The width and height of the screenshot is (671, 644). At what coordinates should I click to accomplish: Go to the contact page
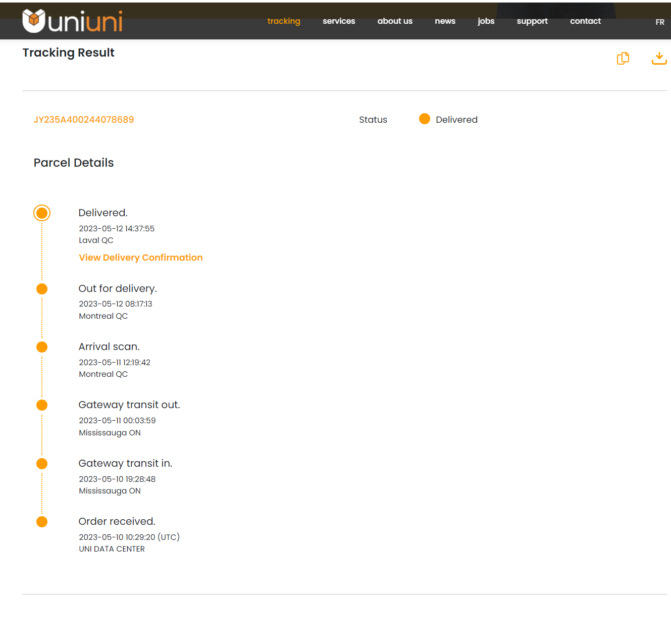585,21
